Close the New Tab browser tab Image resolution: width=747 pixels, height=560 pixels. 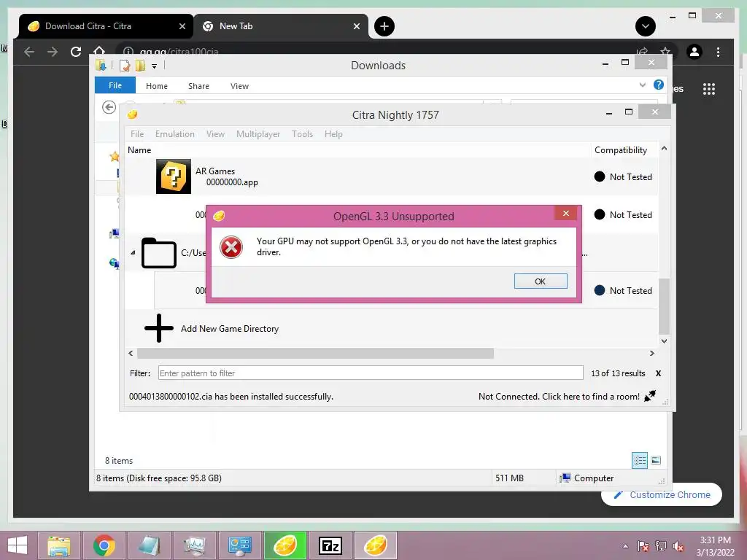356,26
